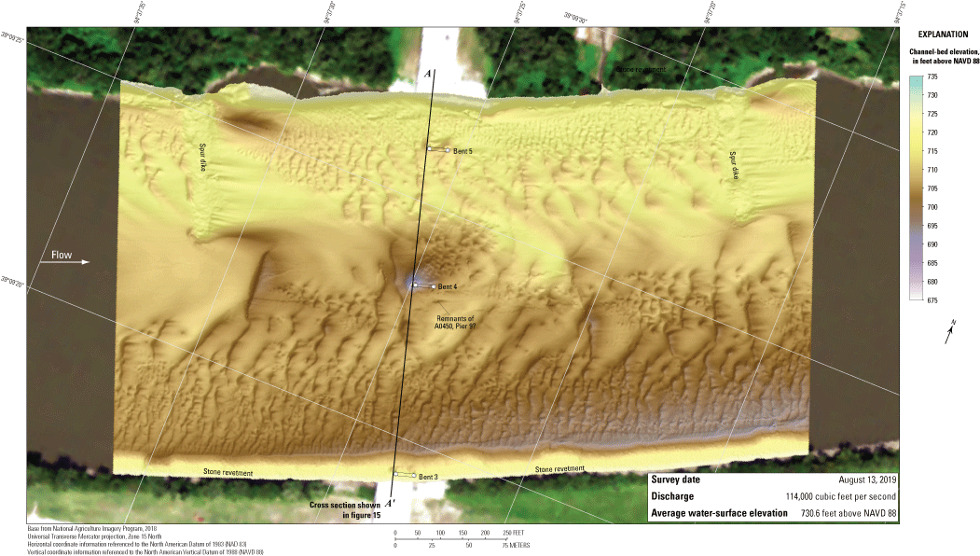Click the Remnants of A0450 Pier label
This screenshot has width=980, height=556.
[x=457, y=322]
